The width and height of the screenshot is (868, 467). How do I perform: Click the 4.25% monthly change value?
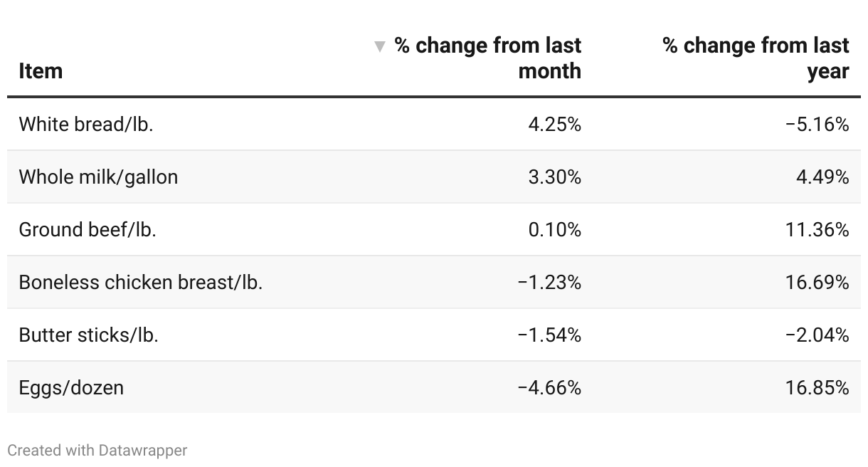tap(554, 125)
